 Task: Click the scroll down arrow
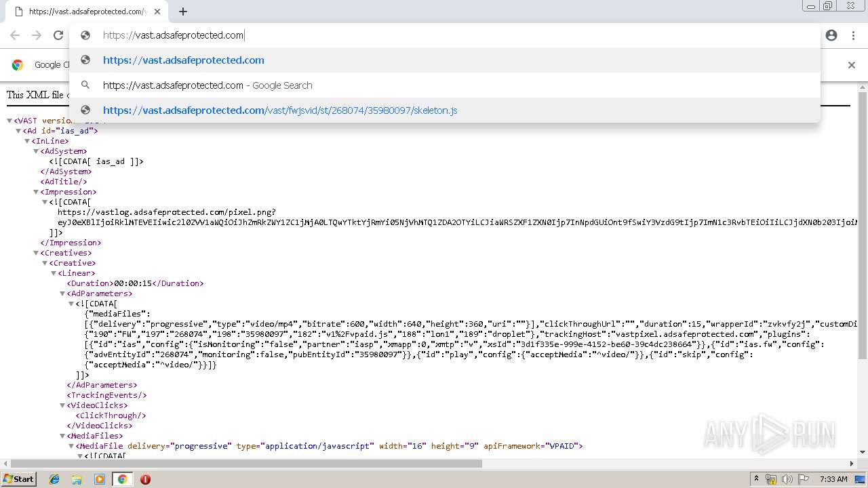pos(863,453)
